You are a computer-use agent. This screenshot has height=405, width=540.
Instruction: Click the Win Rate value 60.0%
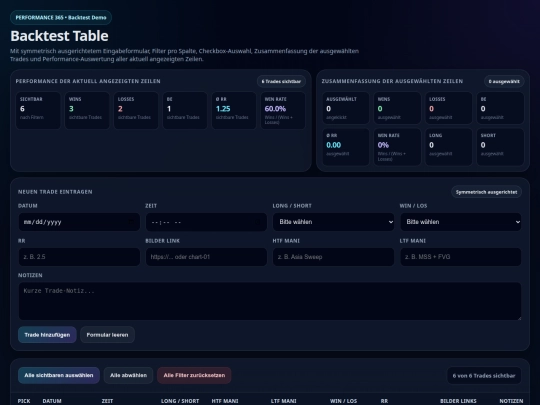tap(275, 109)
